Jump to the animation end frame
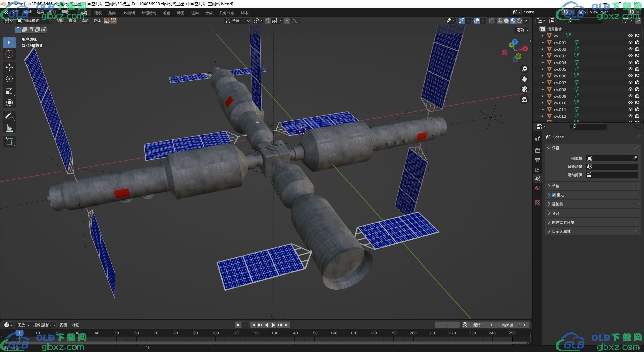 [287, 325]
